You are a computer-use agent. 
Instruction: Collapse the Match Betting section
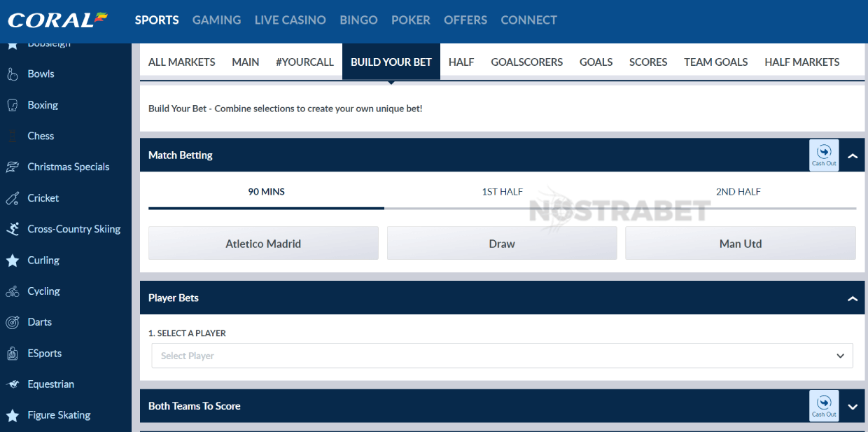pos(853,155)
